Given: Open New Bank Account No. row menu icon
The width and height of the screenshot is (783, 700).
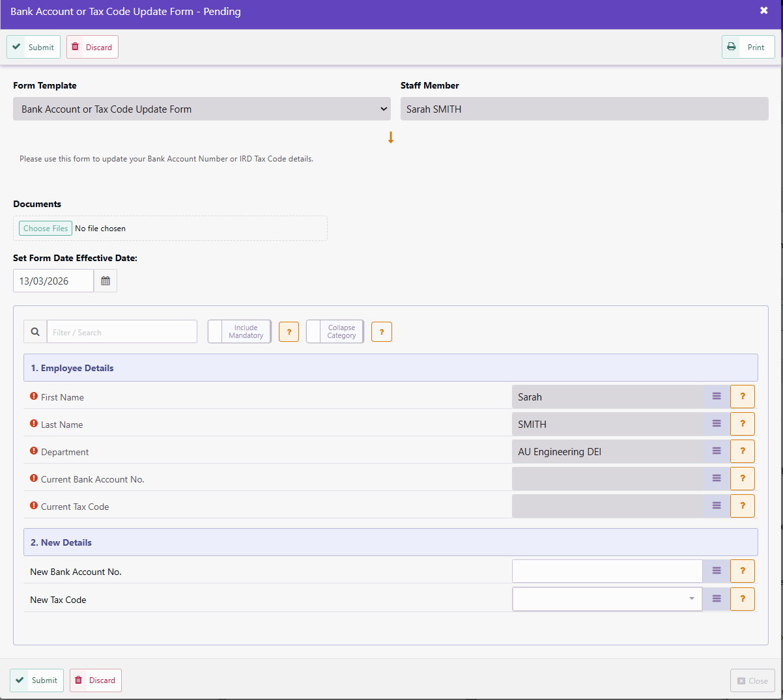Looking at the screenshot, I should coord(717,571).
